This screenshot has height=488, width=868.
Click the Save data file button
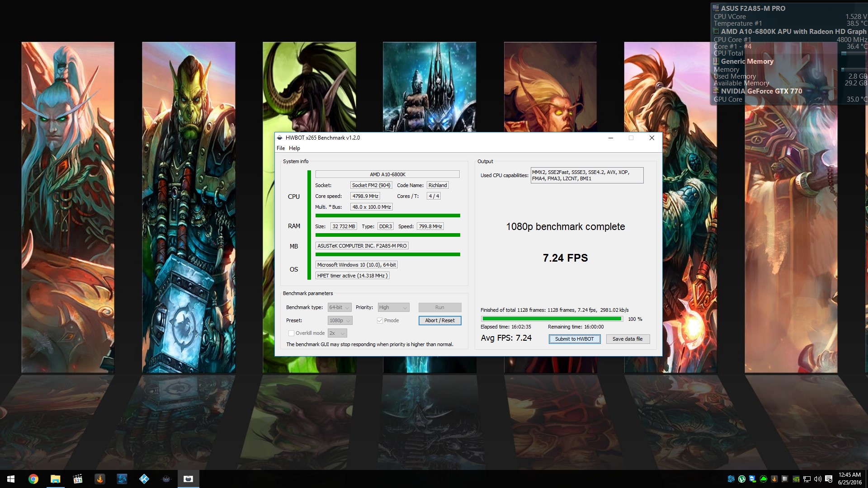coord(627,339)
